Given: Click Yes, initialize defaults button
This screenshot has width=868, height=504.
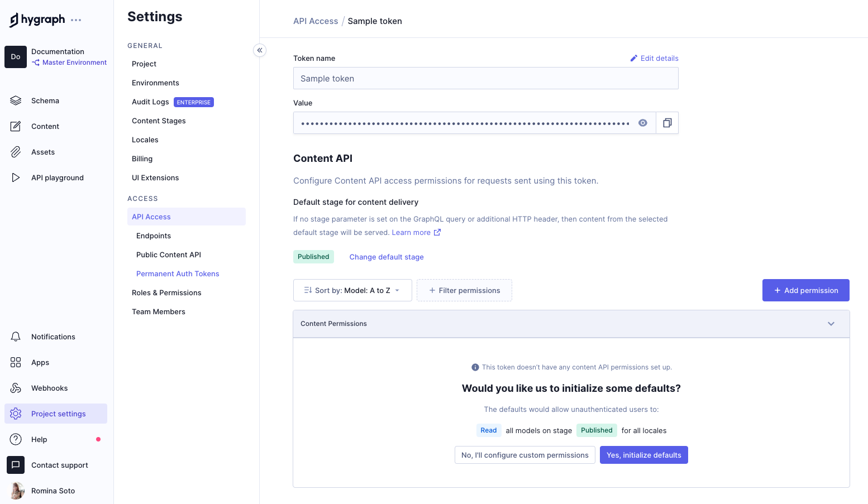Looking at the screenshot, I should 643,455.
